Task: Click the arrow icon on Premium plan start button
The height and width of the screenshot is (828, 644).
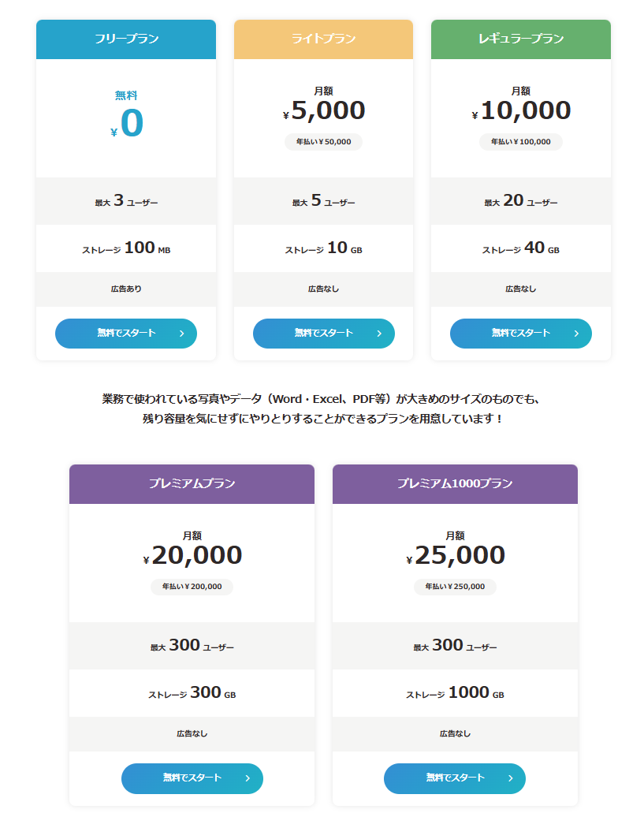Action: click(248, 778)
